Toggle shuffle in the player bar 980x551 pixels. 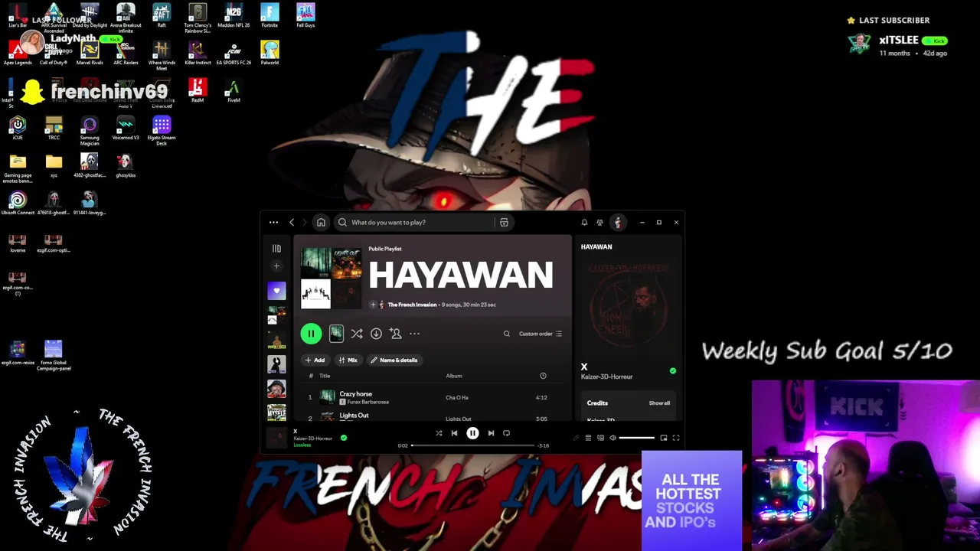(439, 433)
